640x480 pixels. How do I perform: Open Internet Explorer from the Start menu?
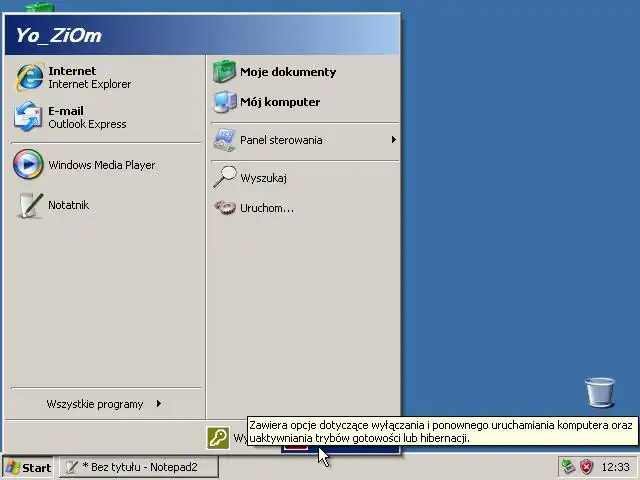pos(106,77)
